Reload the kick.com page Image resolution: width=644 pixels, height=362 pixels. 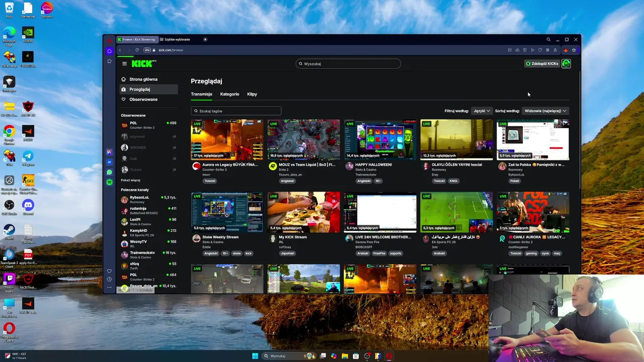(137, 50)
